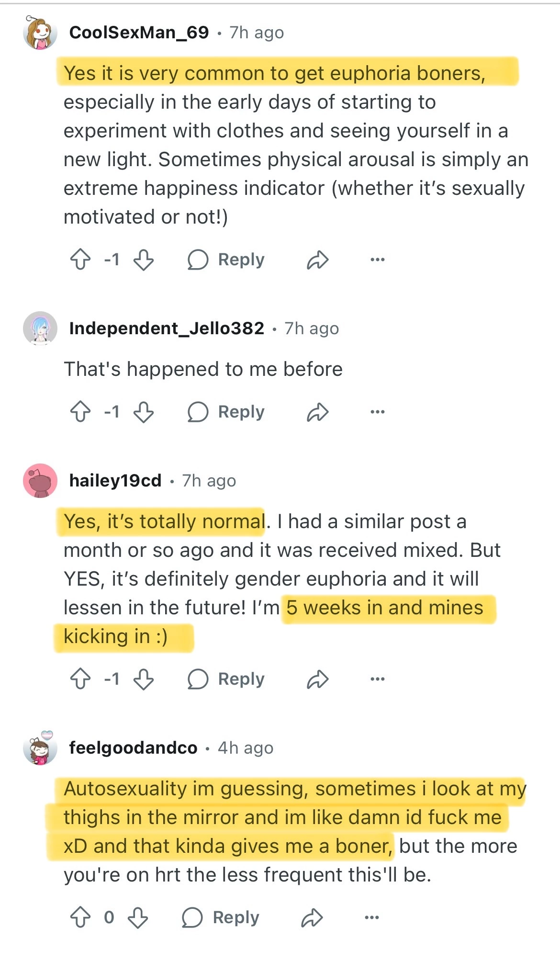
Task: Open more options on CoolSexMan_69's comment
Action: [377, 260]
